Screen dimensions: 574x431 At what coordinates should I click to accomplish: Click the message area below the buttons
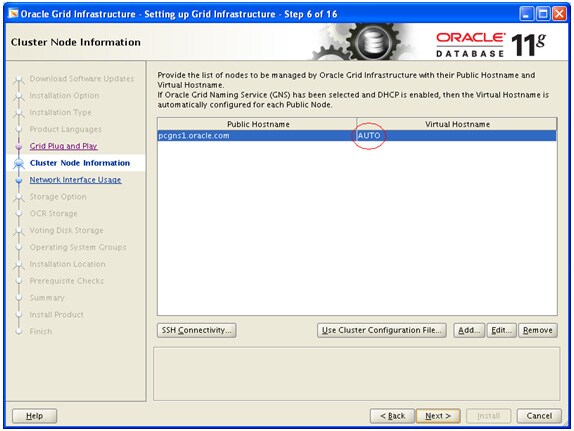click(x=357, y=374)
